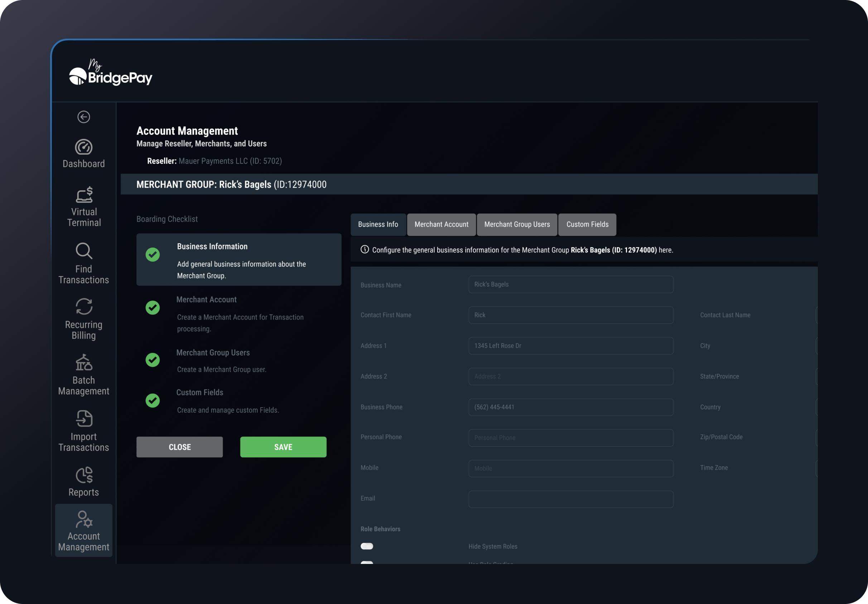The height and width of the screenshot is (604, 868).
Task: Click the empty Address 2 field
Action: pos(571,376)
